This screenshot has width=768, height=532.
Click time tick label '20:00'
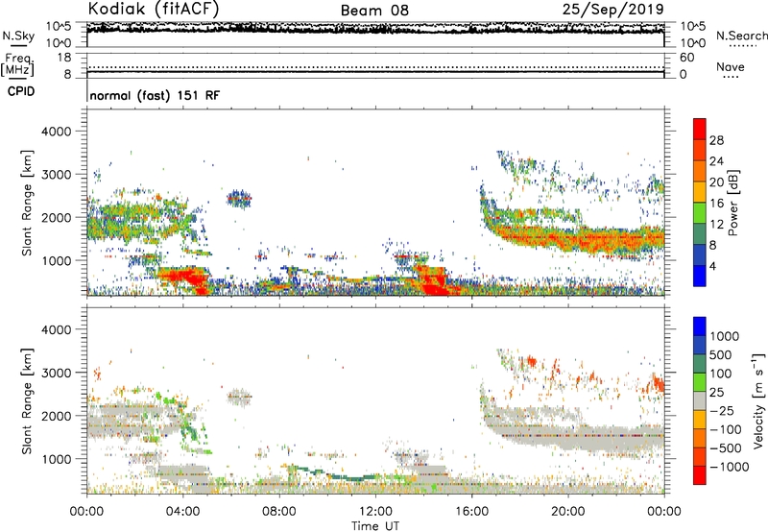(x=567, y=512)
